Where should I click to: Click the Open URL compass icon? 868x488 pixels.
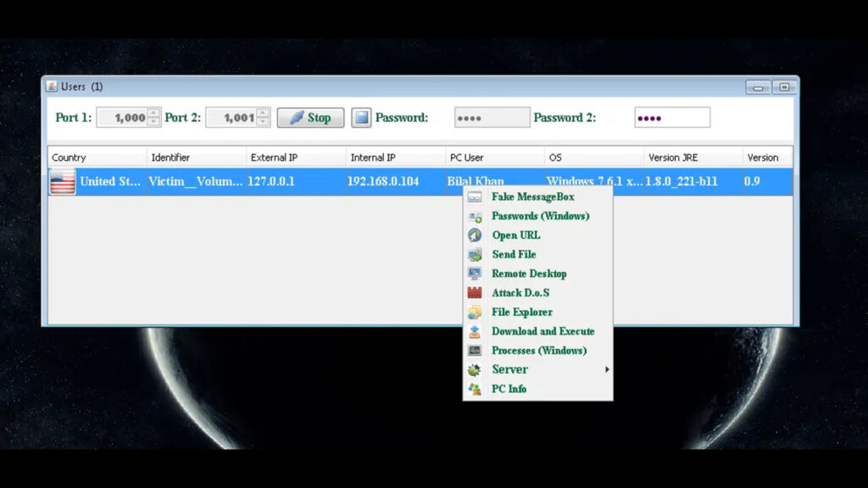pyautogui.click(x=475, y=236)
